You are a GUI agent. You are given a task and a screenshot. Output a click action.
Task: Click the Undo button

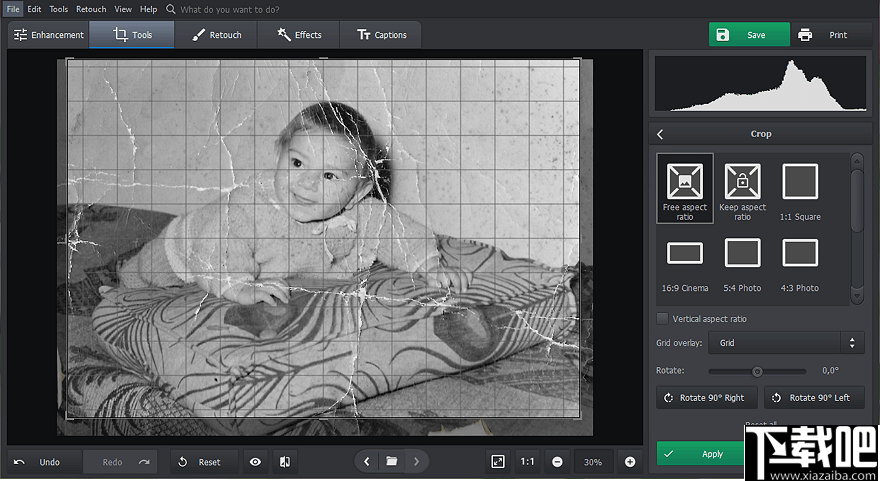(x=45, y=462)
